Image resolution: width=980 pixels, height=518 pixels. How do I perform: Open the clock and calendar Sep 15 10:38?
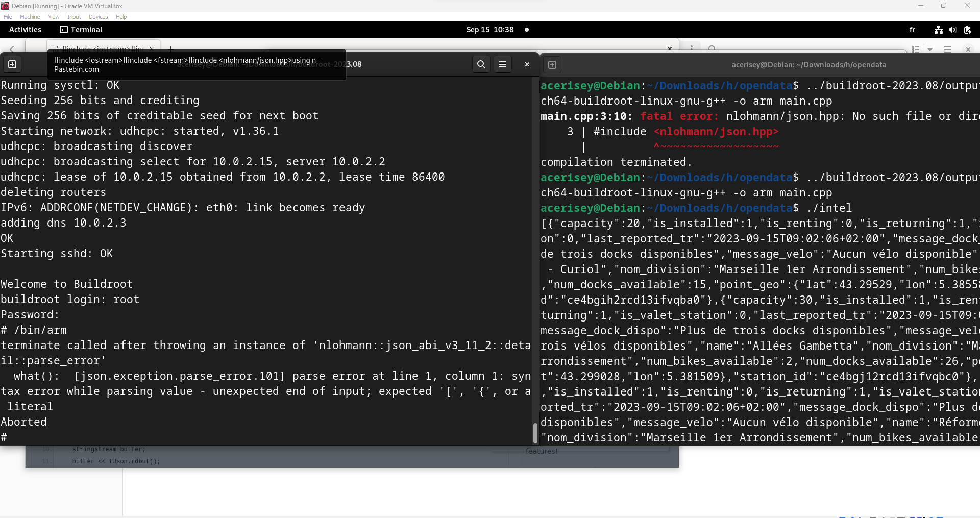[x=490, y=30]
